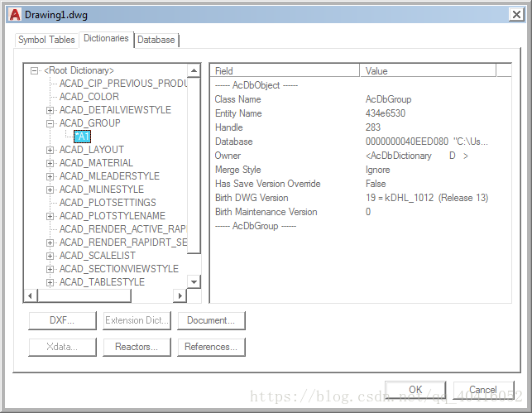
Task: Click the Cancel button
Action: click(483, 390)
